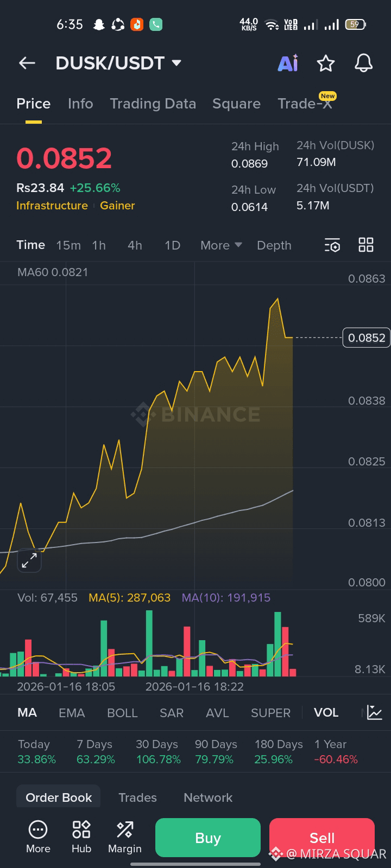Viewport: 391px width, 868px height.
Task: Tap the red Sell button
Action: tap(322, 838)
